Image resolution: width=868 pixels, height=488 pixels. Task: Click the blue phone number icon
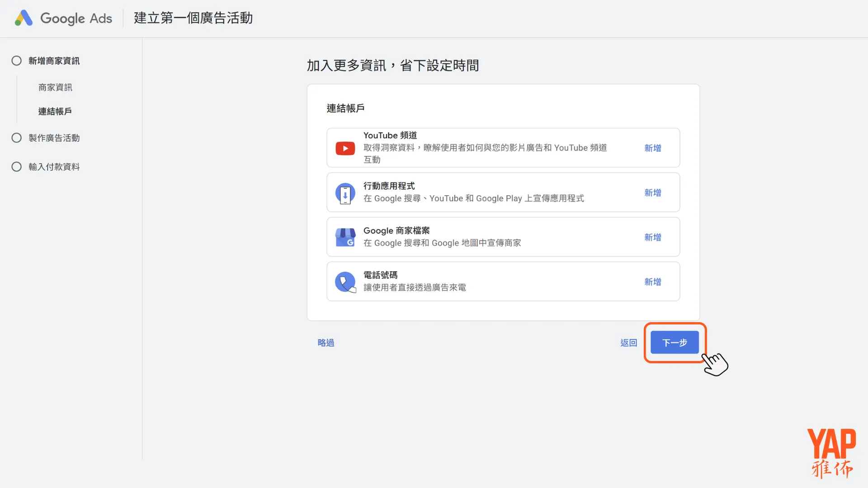tap(345, 282)
